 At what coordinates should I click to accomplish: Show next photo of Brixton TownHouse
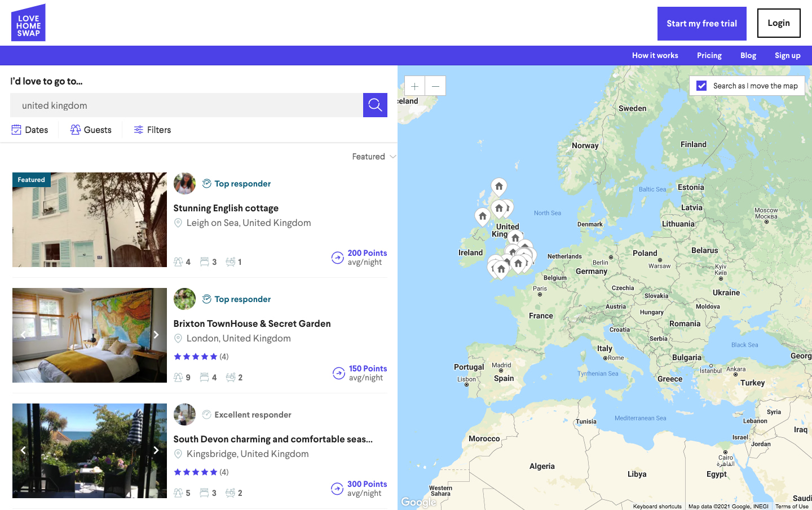156,335
